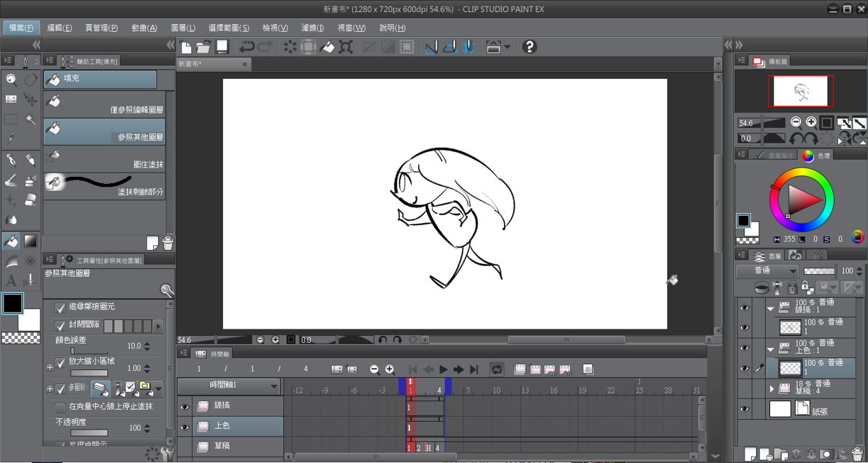Image resolution: width=868 pixels, height=463 pixels.
Task: Pick the Eyedropper tool
Action: tap(11, 138)
